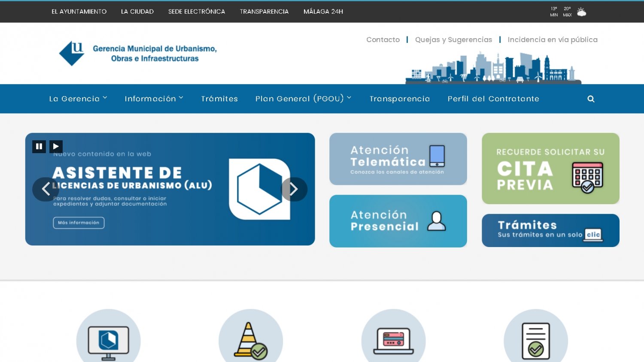The height and width of the screenshot is (362, 644).
Task: Click the laptop clic icon in Trámites
Action: [593, 235]
